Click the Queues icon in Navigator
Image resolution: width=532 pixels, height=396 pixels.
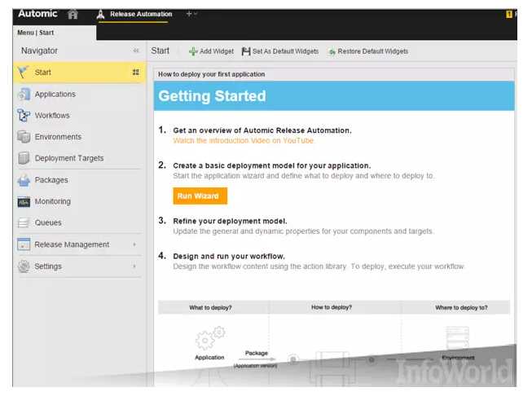[x=24, y=222]
